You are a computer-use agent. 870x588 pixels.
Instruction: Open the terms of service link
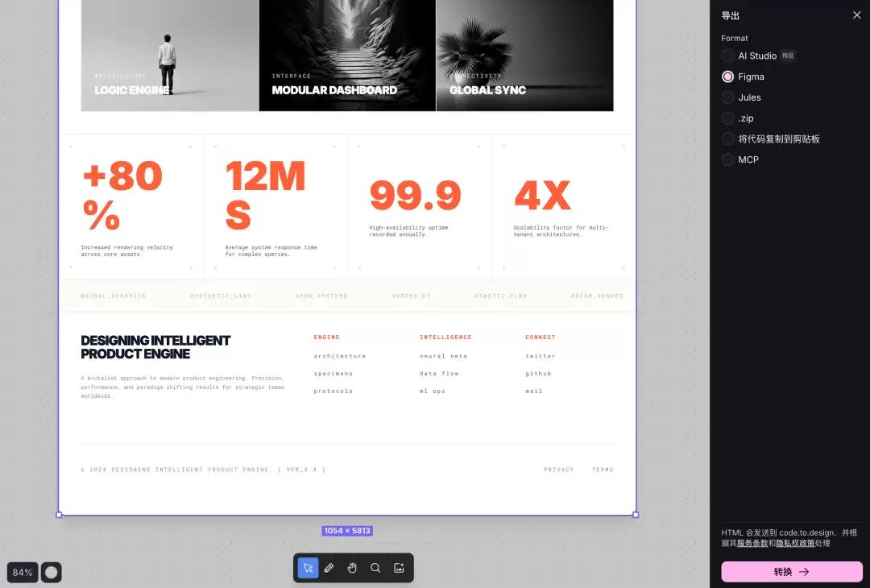coord(752,543)
